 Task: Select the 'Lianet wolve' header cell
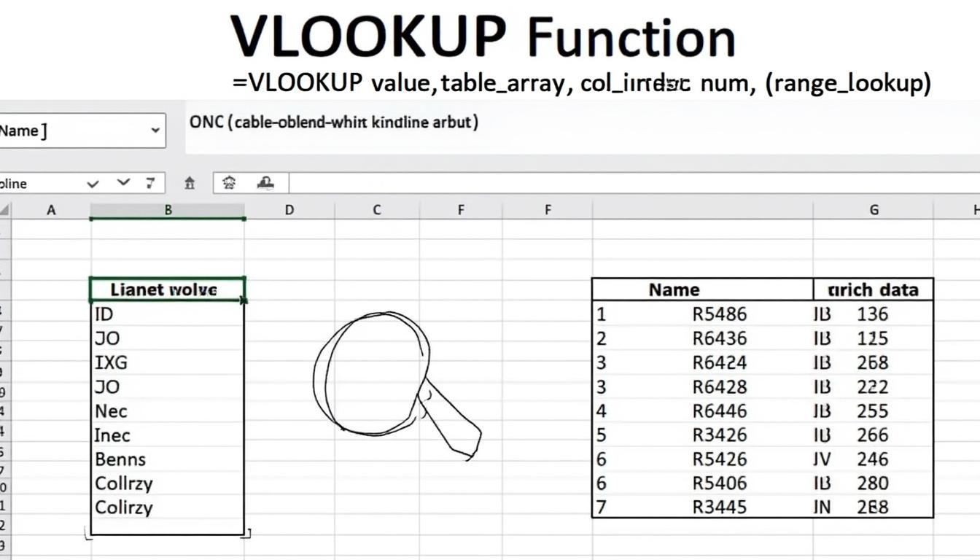pyautogui.click(x=167, y=289)
